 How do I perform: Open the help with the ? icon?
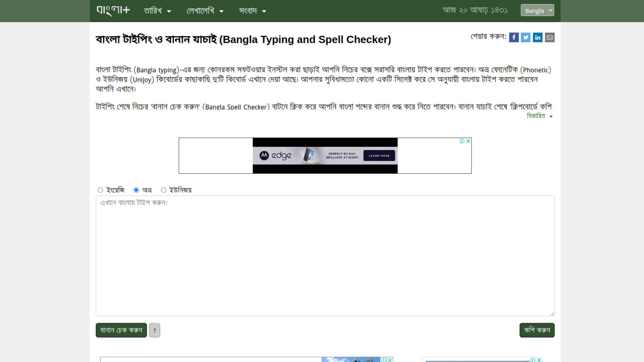pos(154,330)
